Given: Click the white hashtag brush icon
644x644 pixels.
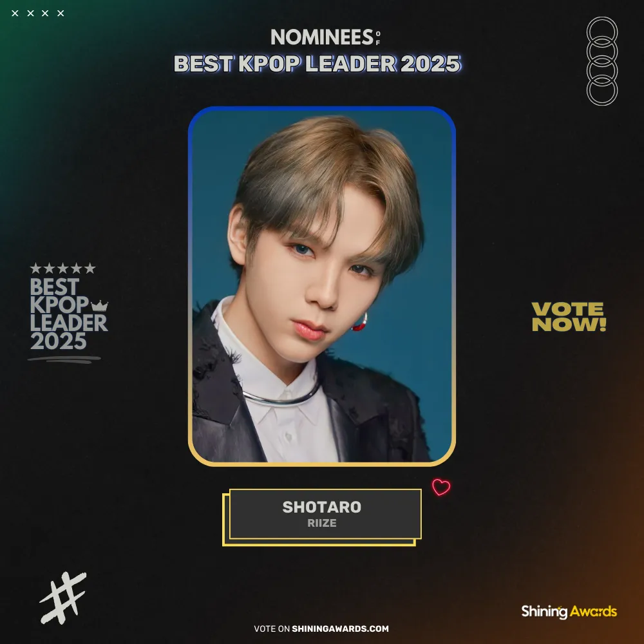Looking at the screenshot, I should click(63, 598).
